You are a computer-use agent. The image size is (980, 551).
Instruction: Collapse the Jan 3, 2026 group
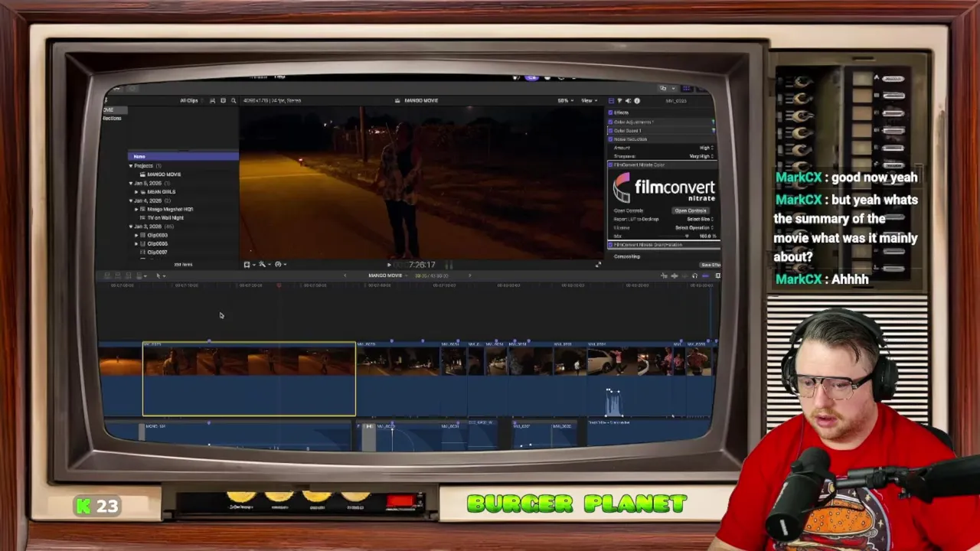click(131, 227)
